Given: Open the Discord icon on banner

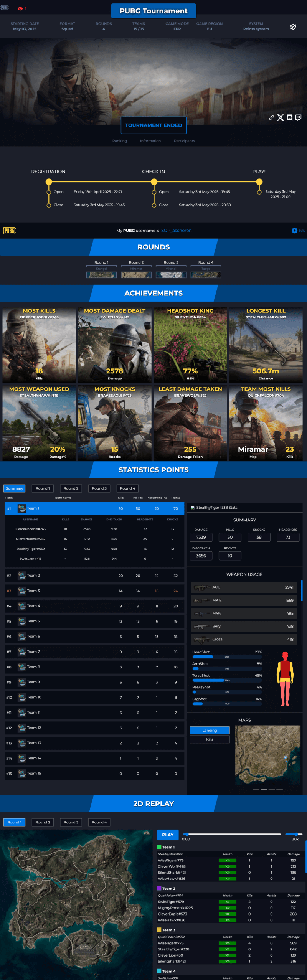Looking at the screenshot, I should pos(289,118).
